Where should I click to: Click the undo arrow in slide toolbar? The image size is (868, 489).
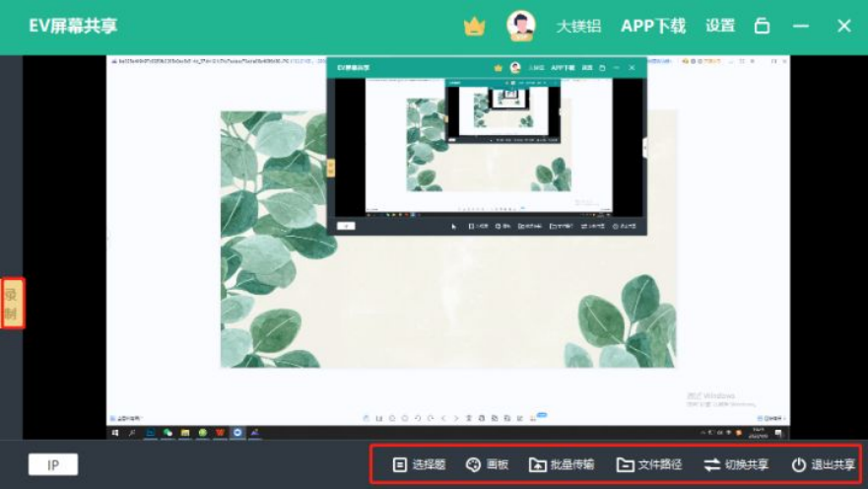pos(418,418)
